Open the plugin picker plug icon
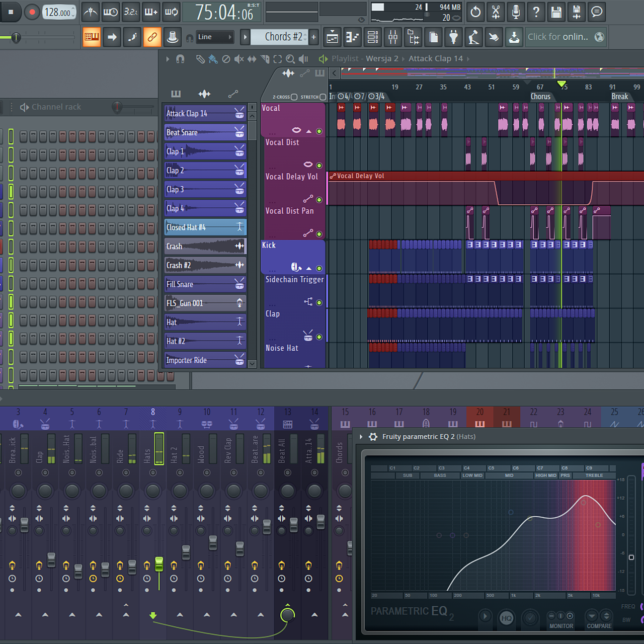 [453, 37]
